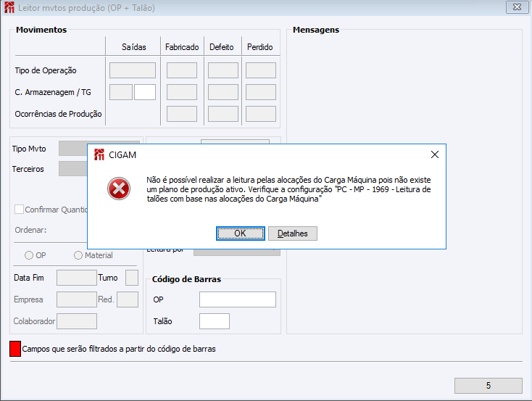Screen dimensions: 532x401
Task: Click the CIGAM logo in dialog title
Action: pos(99,155)
